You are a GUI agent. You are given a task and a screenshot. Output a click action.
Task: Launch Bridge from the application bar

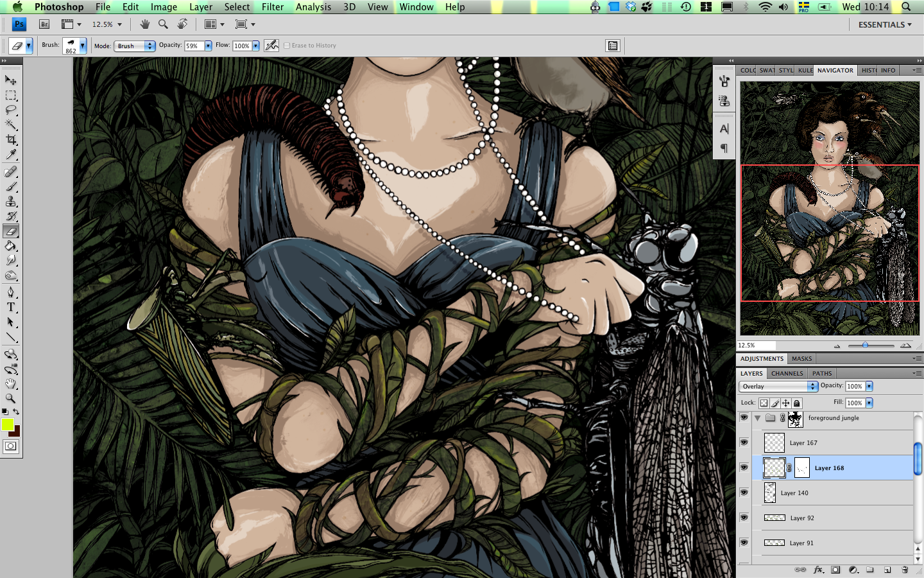(x=44, y=24)
